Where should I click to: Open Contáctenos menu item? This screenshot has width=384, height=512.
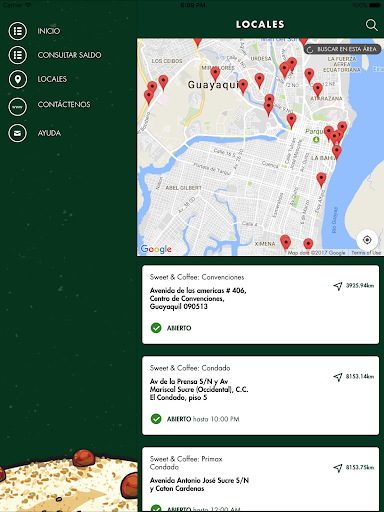(64, 105)
